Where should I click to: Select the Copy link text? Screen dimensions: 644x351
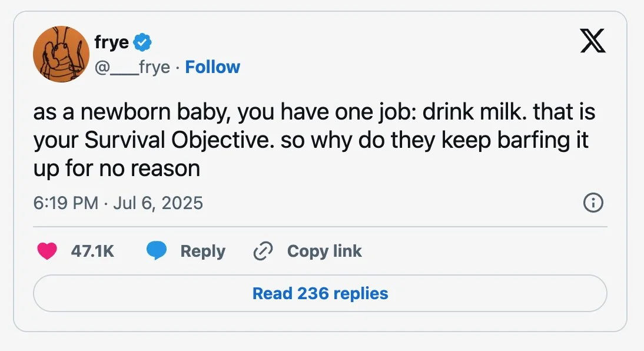click(324, 251)
